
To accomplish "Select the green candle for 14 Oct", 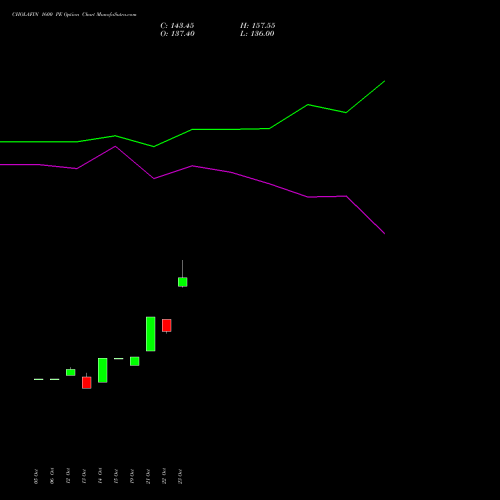I will click(103, 370).
